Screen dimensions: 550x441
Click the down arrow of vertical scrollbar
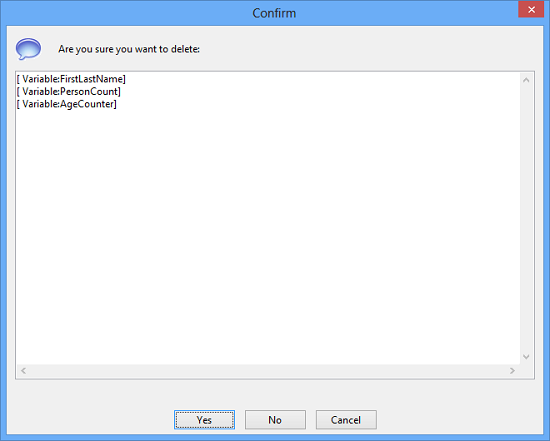pos(526,357)
